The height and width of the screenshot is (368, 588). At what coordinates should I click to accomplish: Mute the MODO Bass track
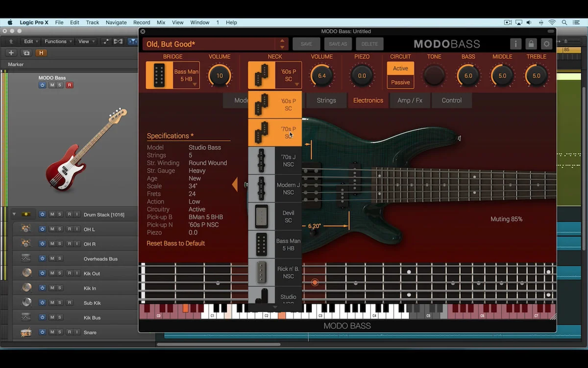point(52,85)
